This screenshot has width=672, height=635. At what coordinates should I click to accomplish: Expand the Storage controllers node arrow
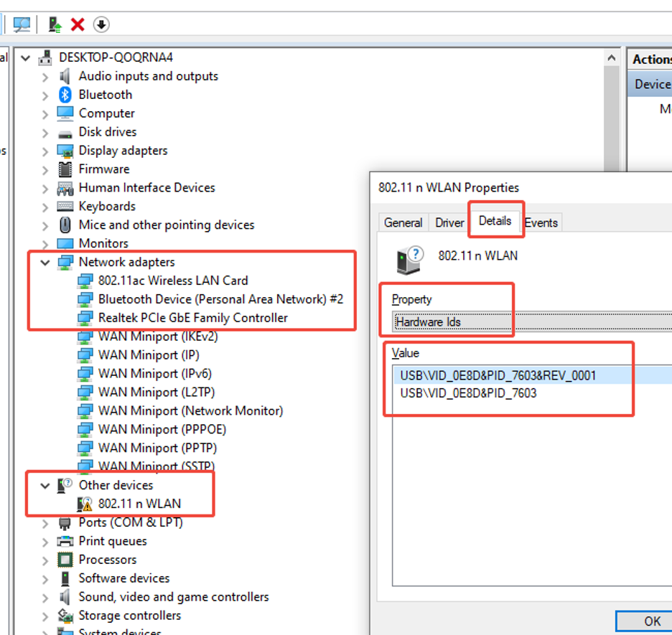pyautogui.click(x=45, y=616)
